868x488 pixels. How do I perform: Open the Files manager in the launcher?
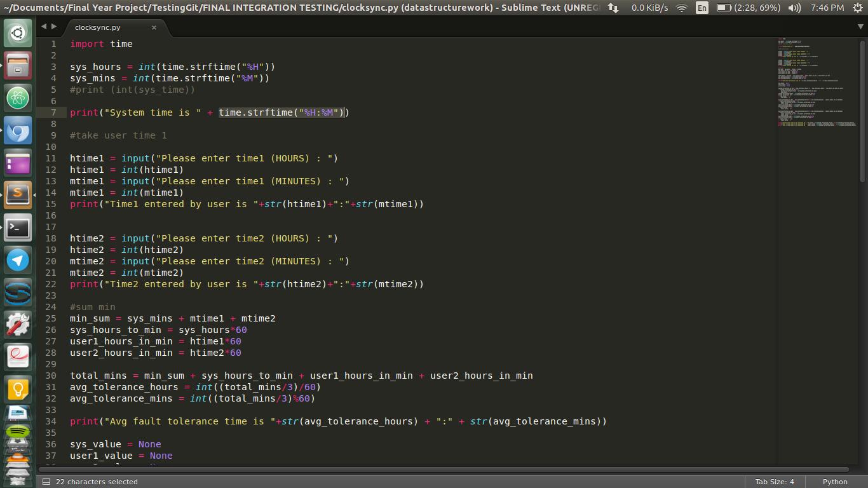(x=18, y=65)
